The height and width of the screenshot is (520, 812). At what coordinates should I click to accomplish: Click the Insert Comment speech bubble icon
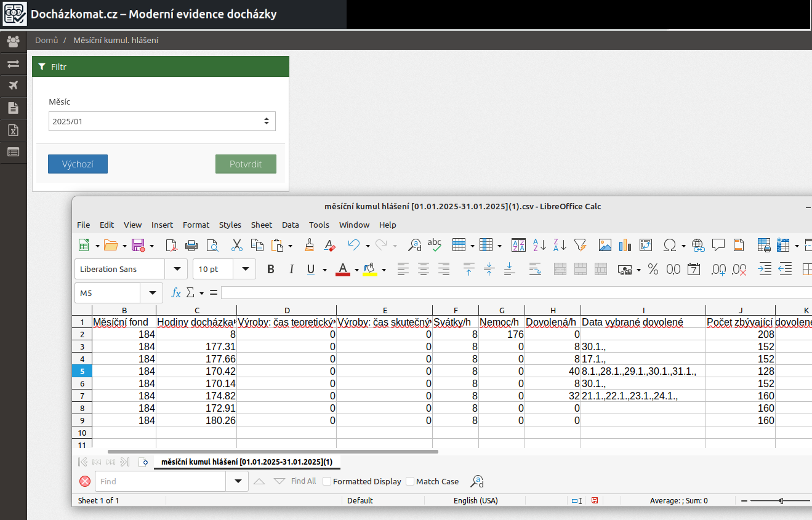718,246
